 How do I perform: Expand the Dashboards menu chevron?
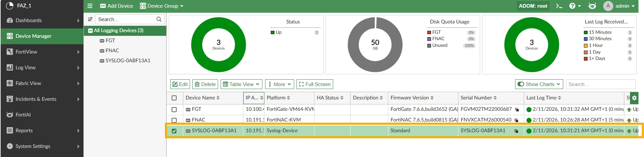(78, 21)
